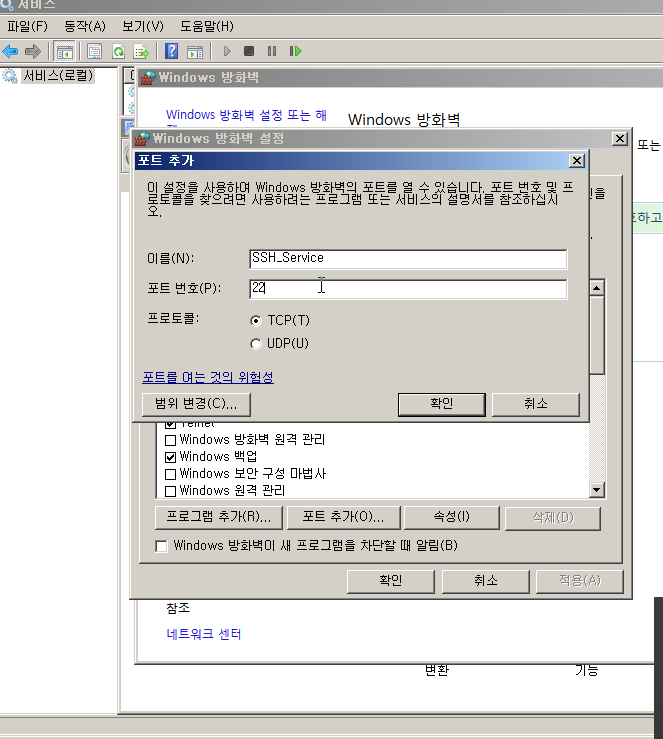Viewport: 663px width, 739px height.
Task: Toggle Windows 보안 구성 마법사 checkbox
Action: pos(171,474)
